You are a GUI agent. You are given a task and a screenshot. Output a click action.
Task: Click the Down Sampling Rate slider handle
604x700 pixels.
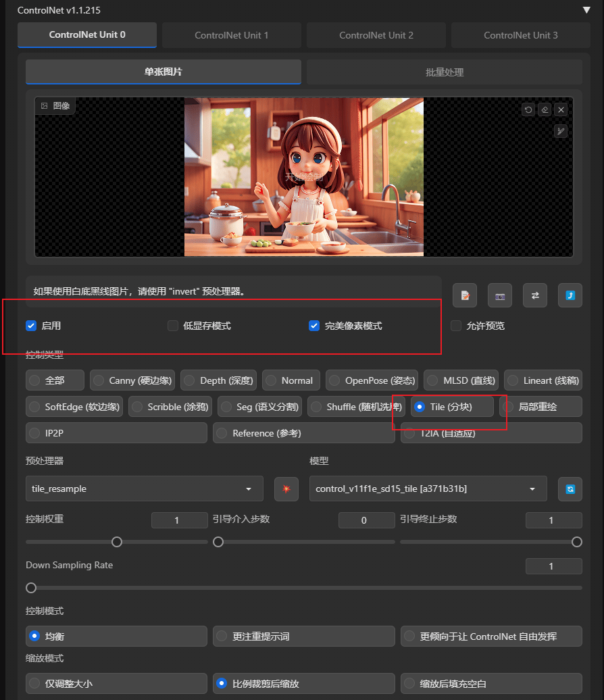[x=31, y=588]
